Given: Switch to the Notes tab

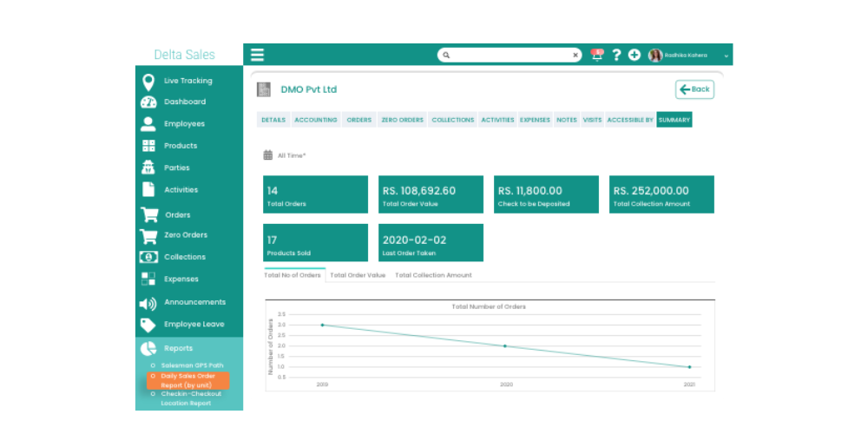Looking at the screenshot, I should click(x=567, y=120).
